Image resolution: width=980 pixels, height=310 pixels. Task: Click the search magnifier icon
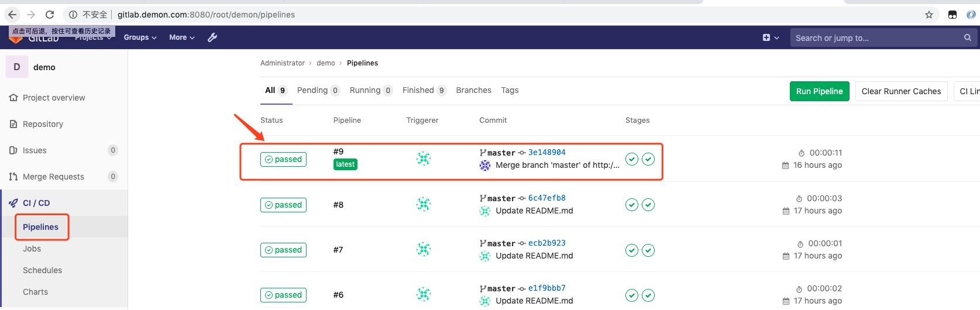pyautogui.click(x=968, y=37)
